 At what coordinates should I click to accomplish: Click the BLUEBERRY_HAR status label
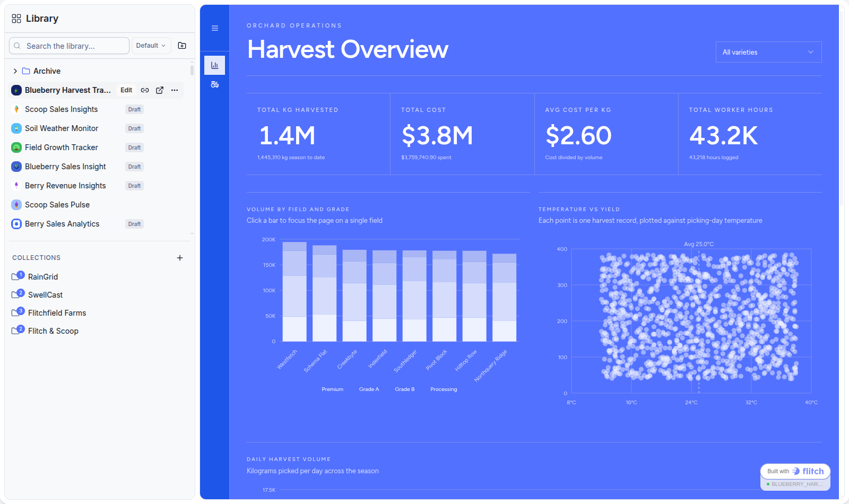tap(798, 484)
